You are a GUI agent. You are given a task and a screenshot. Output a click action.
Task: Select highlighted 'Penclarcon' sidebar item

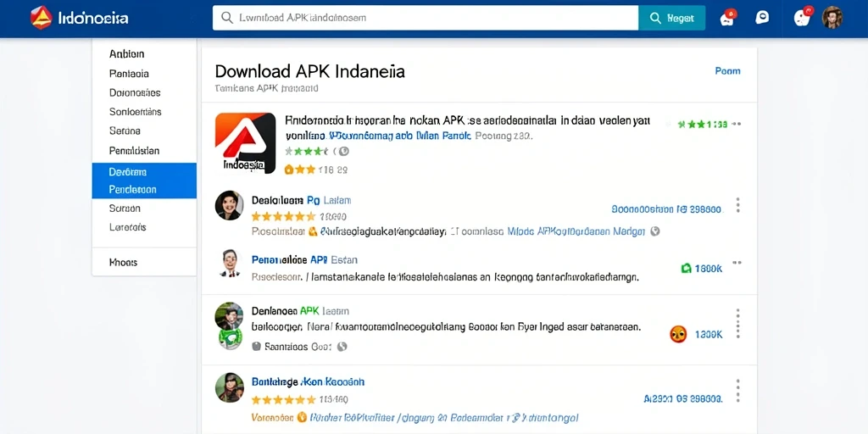144,189
